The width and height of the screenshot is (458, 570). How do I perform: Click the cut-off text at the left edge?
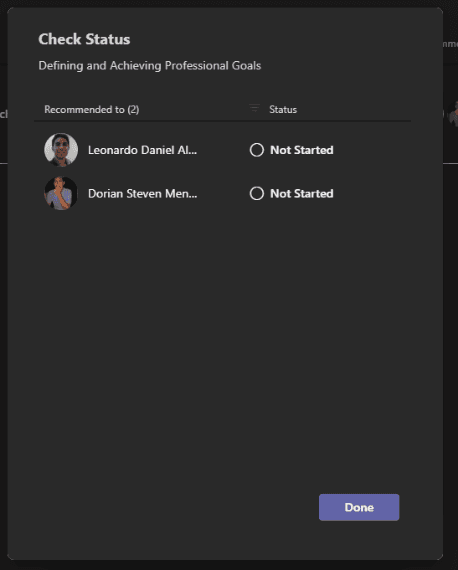[x=4, y=114]
